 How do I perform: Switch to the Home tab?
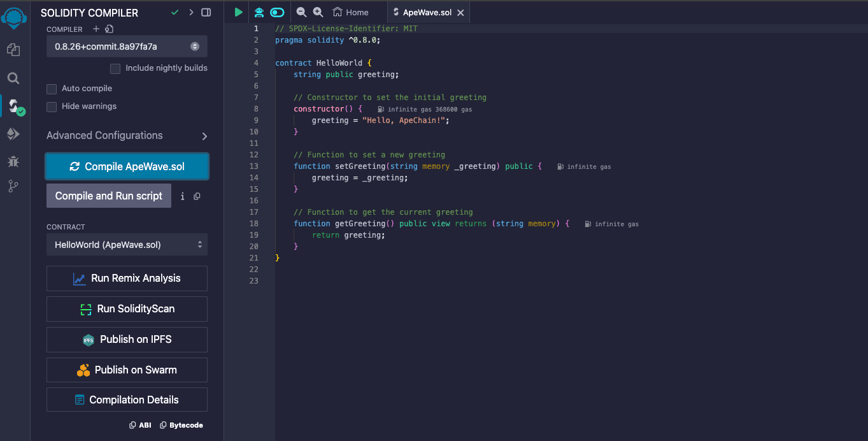coord(351,12)
